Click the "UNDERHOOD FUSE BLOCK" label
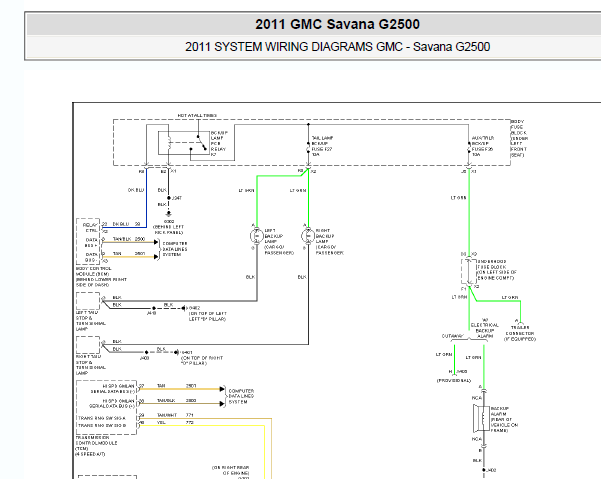This screenshot has height=479, width=601. [x=496, y=269]
